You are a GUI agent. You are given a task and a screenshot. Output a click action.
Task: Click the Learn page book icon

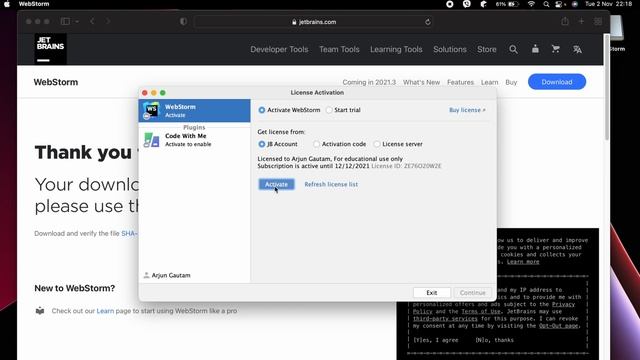[40, 311]
